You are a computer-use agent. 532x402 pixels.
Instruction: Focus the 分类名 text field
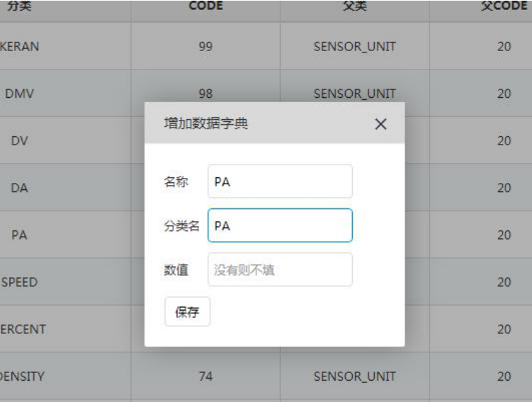(280, 225)
